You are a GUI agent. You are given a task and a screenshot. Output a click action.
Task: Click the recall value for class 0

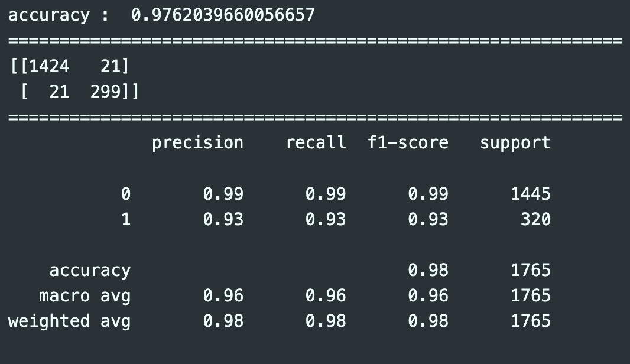coord(326,194)
